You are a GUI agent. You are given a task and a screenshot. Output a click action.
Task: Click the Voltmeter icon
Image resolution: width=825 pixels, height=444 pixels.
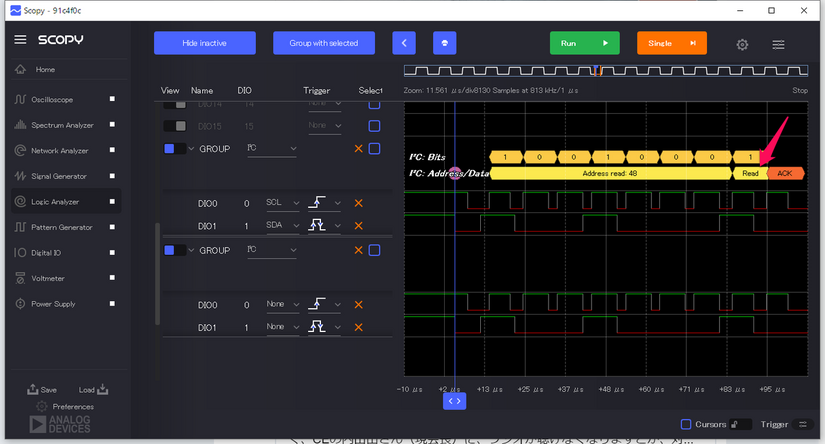(20, 278)
